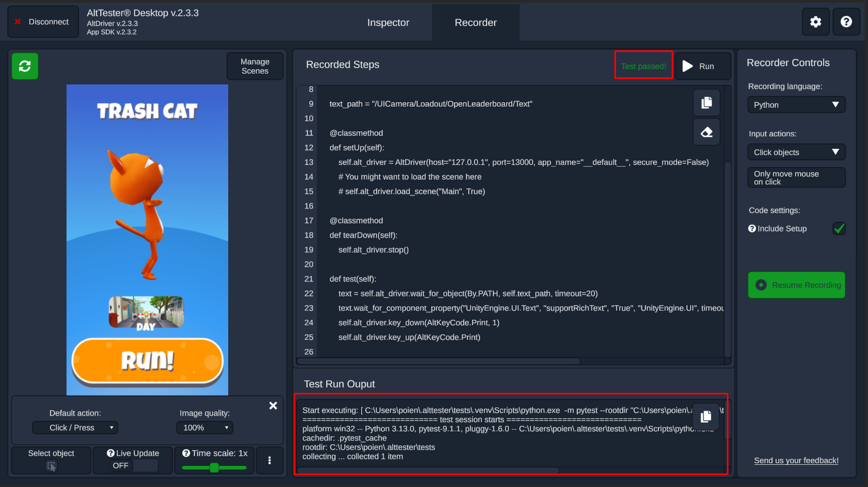
Task: Open three-dot more options menu
Action: (x=269, y=460)
